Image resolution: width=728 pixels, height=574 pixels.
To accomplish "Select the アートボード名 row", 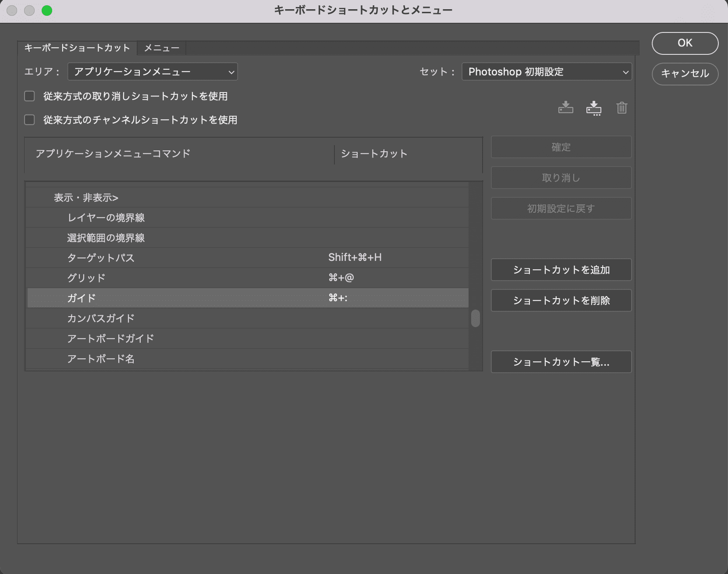I will (248, 359).
